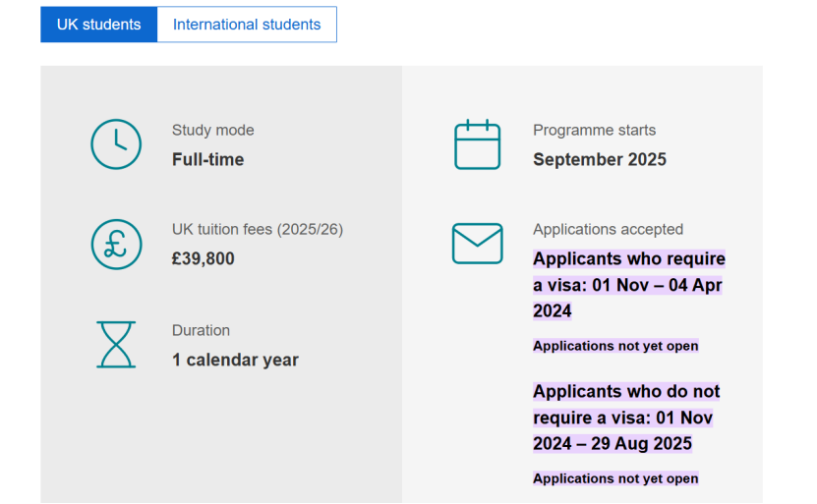Screen dimensions: 817x504
Task: Click the 1 calendar year duration
Action: [x=235, y=360]
